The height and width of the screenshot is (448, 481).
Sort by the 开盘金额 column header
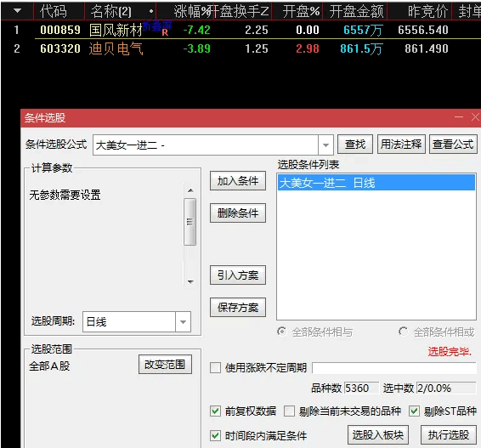356,11
